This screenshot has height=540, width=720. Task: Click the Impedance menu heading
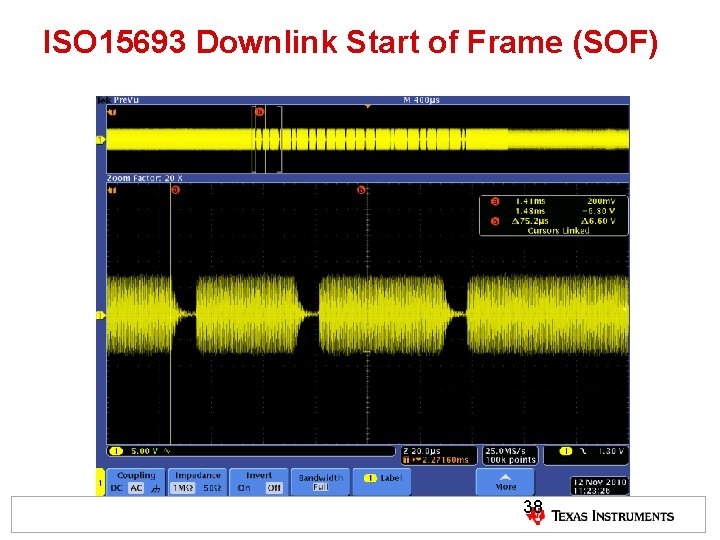coord(198,475)
